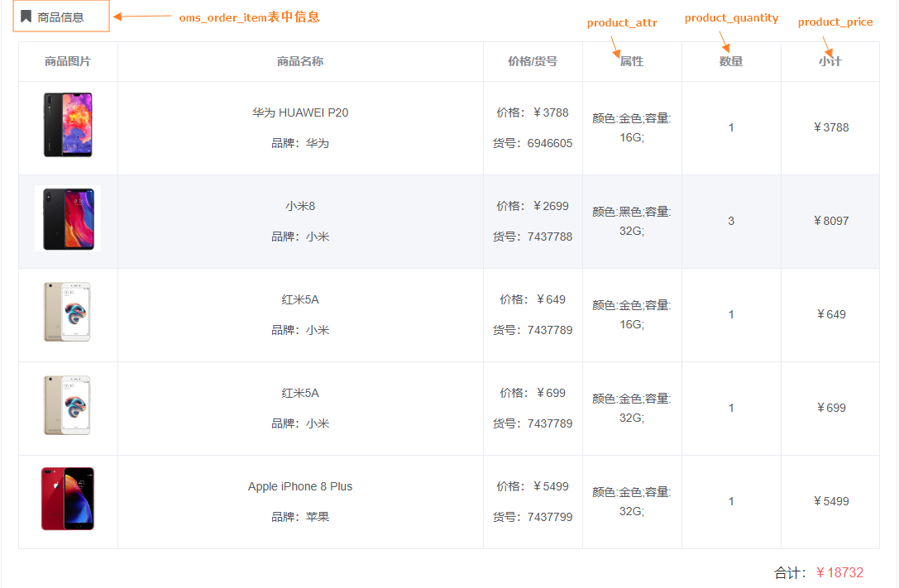Select the 商品名称 column header
Image resolution: width=899 pixels, height=588 pixels.
point(300,61)
